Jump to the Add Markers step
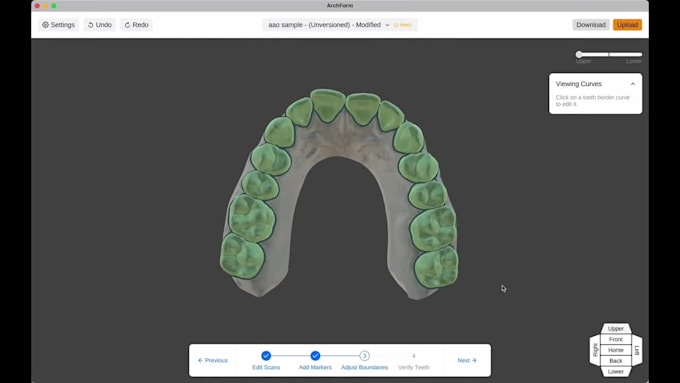 coord(315,361)
